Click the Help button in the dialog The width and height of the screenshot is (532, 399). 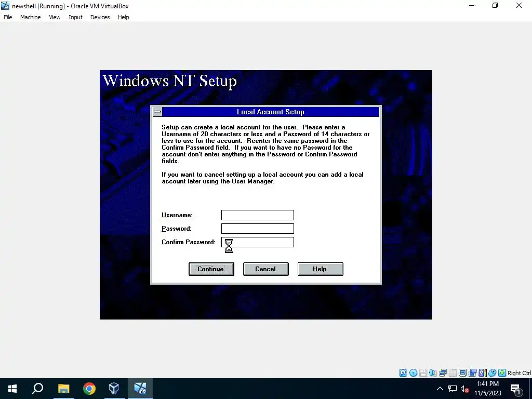pyautogui.click(x=320, y=269)
